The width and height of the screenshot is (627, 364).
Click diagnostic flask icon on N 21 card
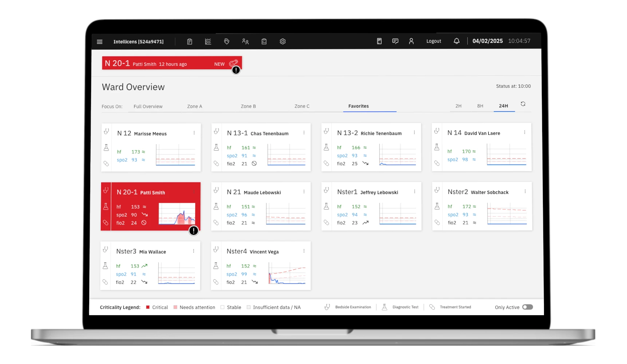pyautogui.click(x=216, y=206)
